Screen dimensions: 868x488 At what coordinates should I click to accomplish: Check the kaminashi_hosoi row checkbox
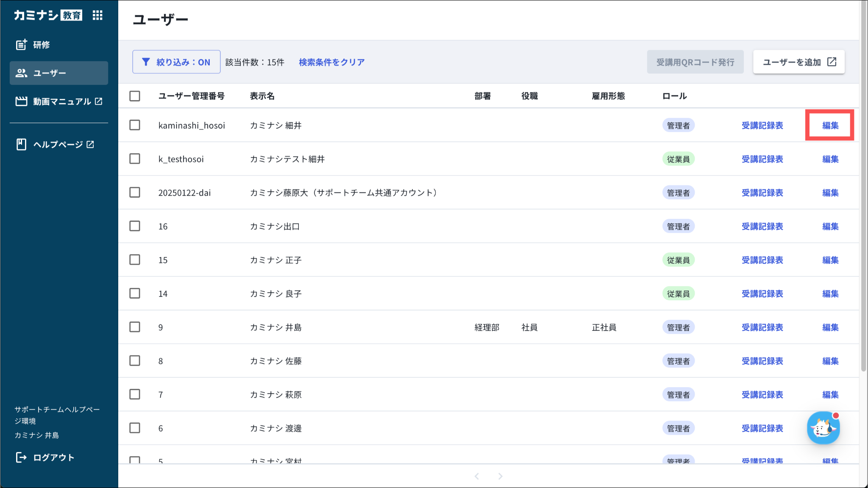[x=135, y=125]
